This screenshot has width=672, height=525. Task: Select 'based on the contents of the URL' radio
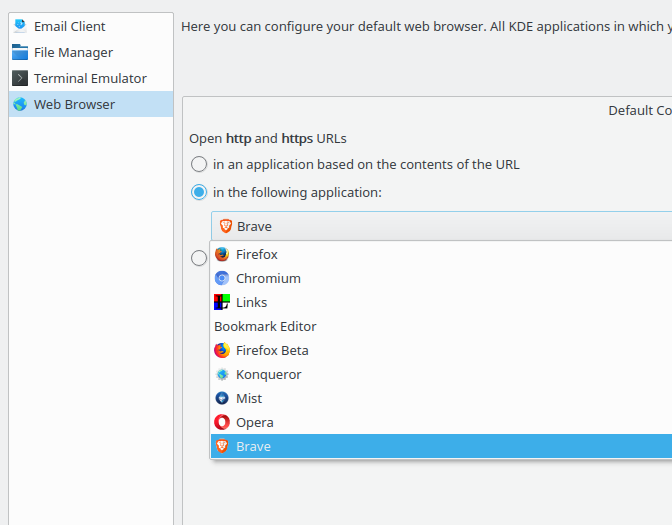click(199, 164)
